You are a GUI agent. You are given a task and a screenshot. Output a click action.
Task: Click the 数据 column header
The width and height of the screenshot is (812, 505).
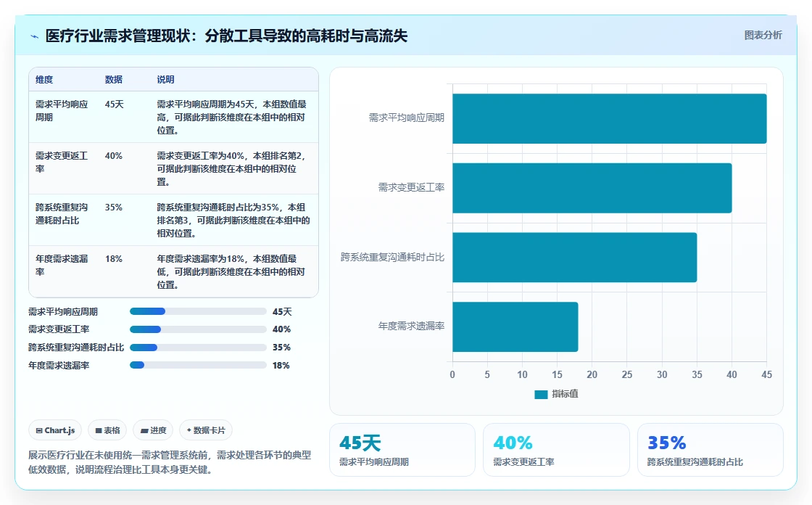pos(113,79)
